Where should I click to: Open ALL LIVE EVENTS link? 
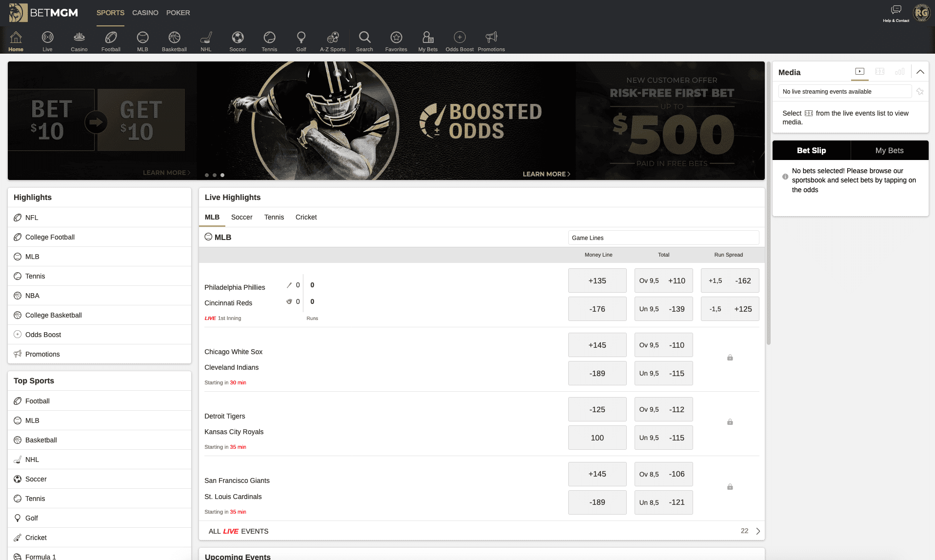click(239, 531)
